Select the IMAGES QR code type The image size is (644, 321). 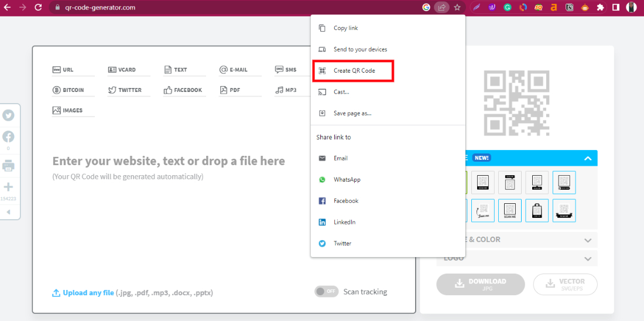click(x=73, y=110)
